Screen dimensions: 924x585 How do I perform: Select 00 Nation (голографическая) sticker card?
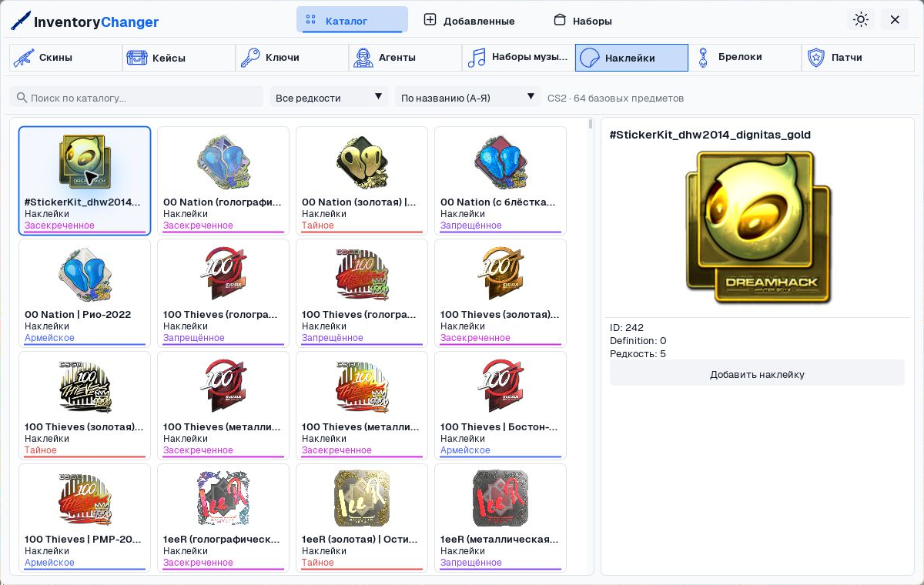point(223,181)
